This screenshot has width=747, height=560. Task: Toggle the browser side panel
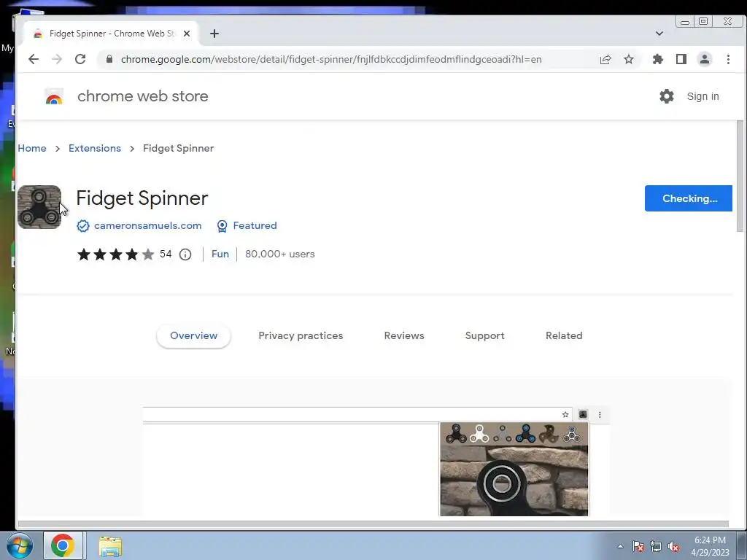[681, 59]
